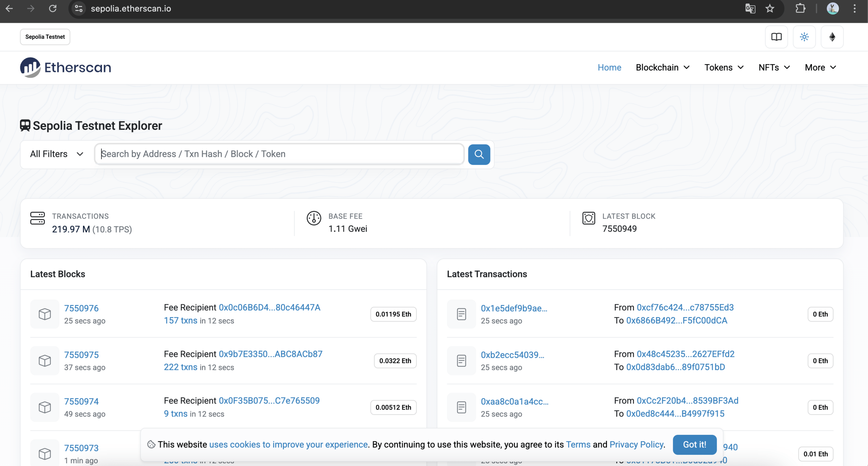Open the NFTs navigation menu

click(x=774, y=67)
